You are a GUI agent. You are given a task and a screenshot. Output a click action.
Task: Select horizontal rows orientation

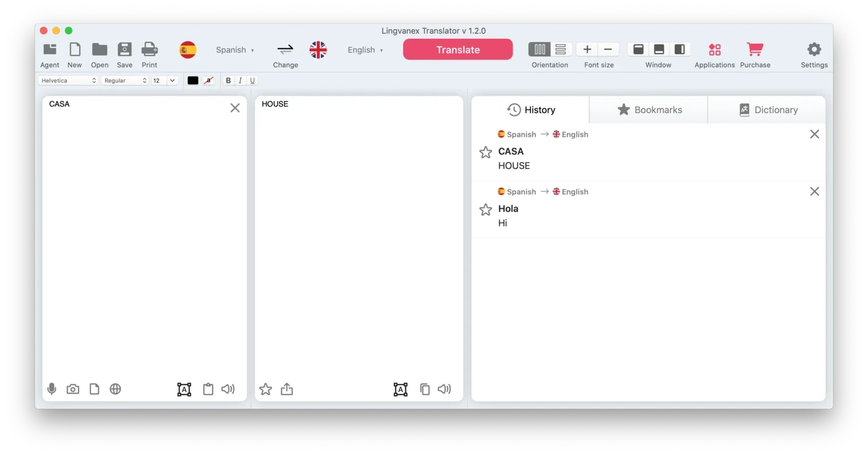561,49
